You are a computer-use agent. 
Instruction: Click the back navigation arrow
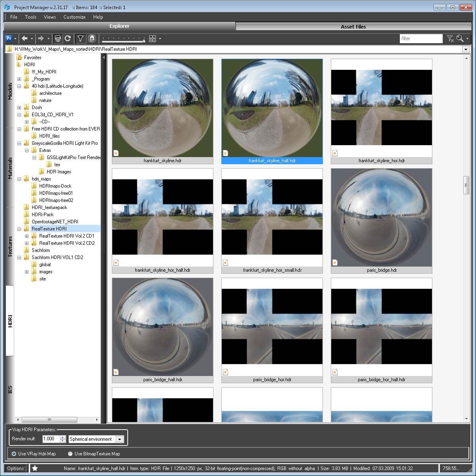click(25, 38)
